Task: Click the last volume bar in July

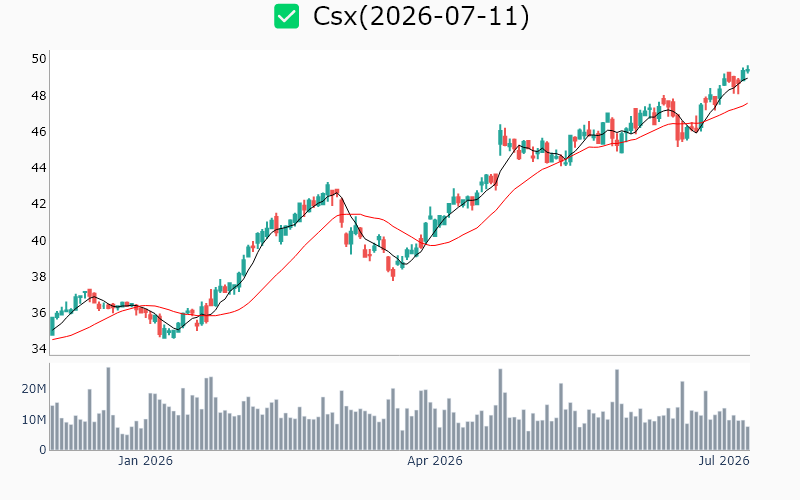Action: tap(747, 438)
